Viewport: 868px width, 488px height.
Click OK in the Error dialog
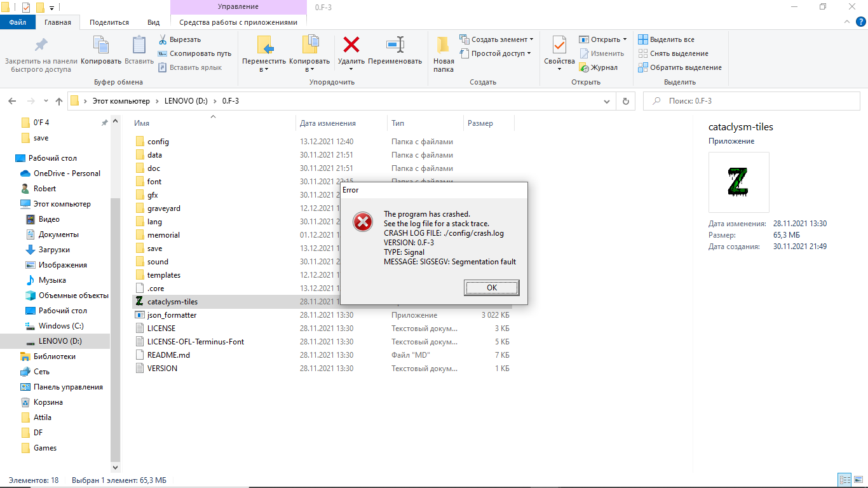pyautogui.click(x=492, y=288)
